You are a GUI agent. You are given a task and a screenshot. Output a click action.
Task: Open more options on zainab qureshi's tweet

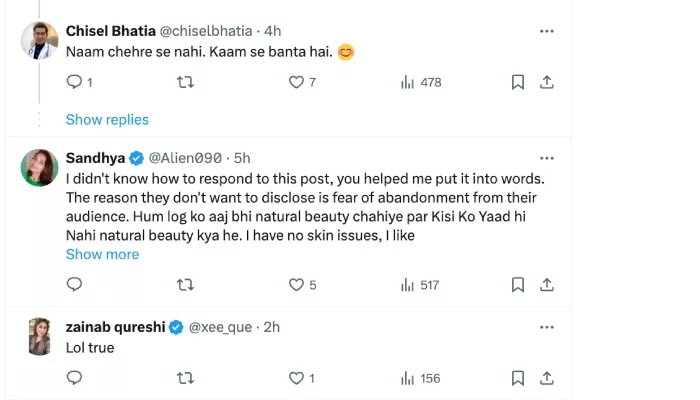tap(546, 327)
